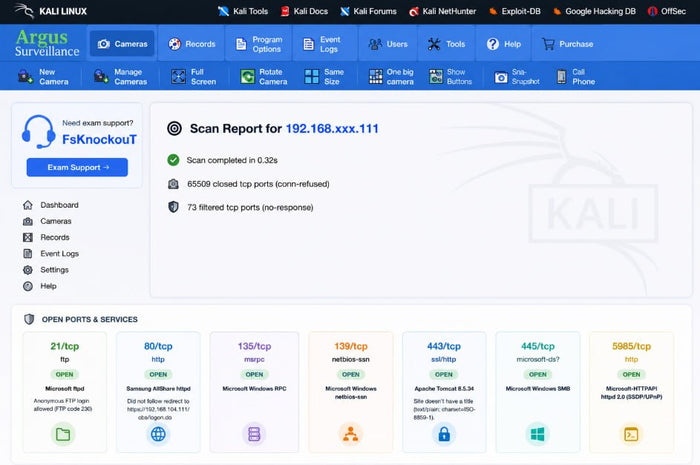
Task: Click the One big camera layout
Action: pos(391,77)
